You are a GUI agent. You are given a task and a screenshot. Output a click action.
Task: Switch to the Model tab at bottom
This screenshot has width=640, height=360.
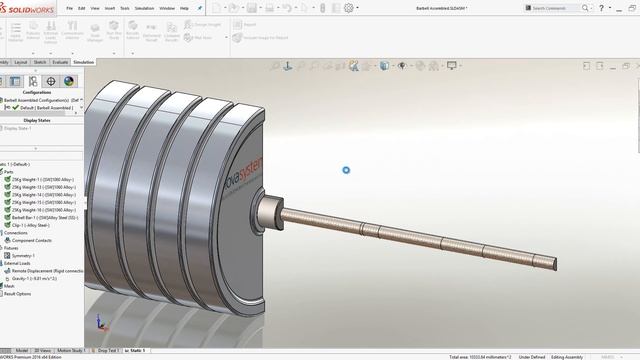pos(22,351)
